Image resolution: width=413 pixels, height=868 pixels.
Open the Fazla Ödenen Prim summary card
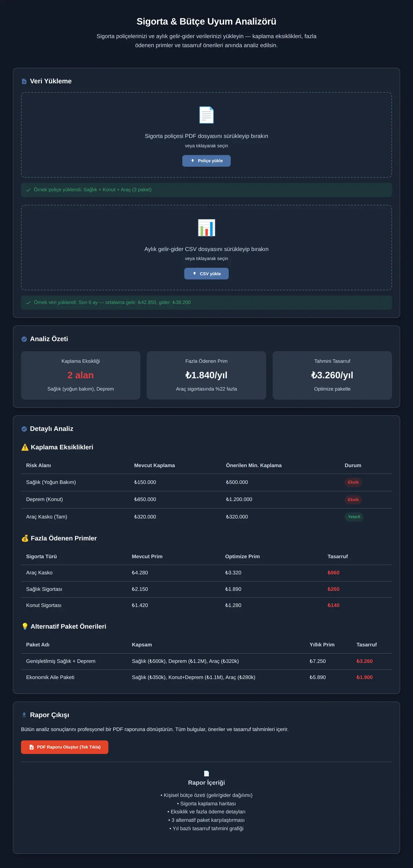(x=206, y=375)
